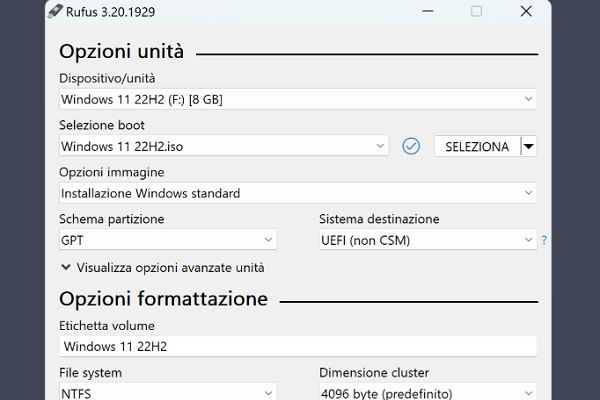Maximize the Rufus window
The height and width of the screenshot is (400, 600).
pyautogui.click(x=476, y=12)
